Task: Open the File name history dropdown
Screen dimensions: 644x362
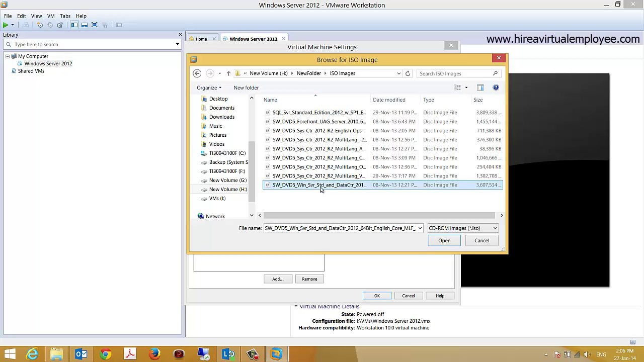Action: [420, 228]
